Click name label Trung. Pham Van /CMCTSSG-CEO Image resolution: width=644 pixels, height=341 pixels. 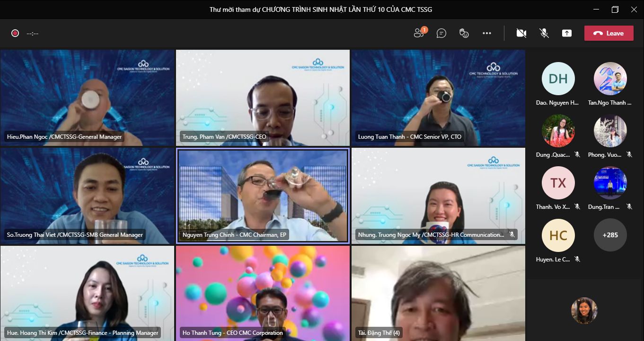pyautogui.click(x=224, y=137)
